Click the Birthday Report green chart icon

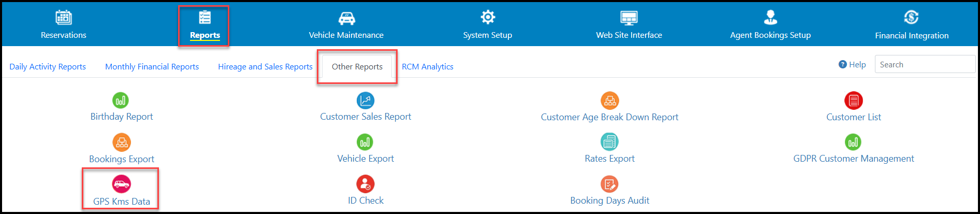(121, 100)
